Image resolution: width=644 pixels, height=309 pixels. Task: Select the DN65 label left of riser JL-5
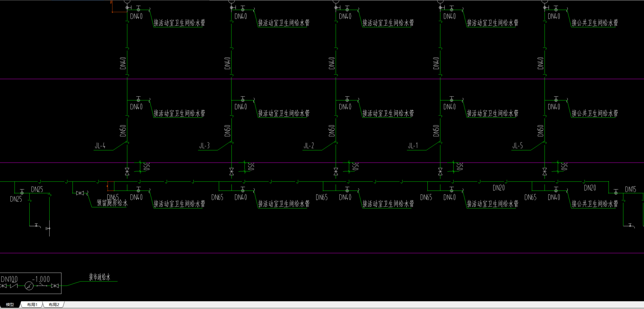530,197
